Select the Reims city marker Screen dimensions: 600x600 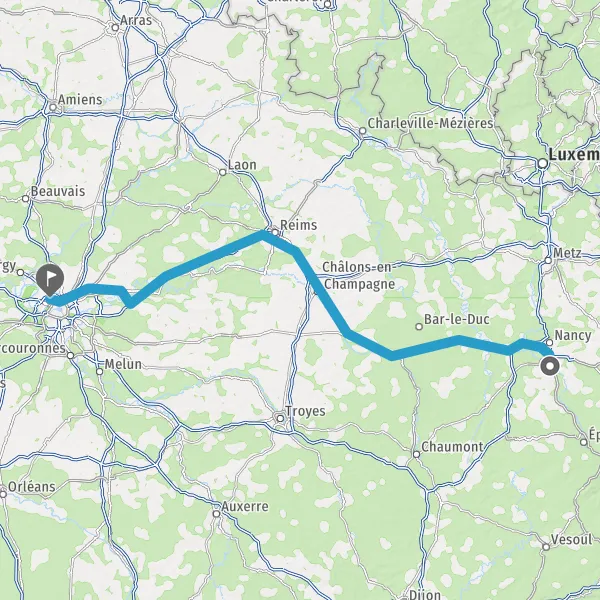(275, 232)
